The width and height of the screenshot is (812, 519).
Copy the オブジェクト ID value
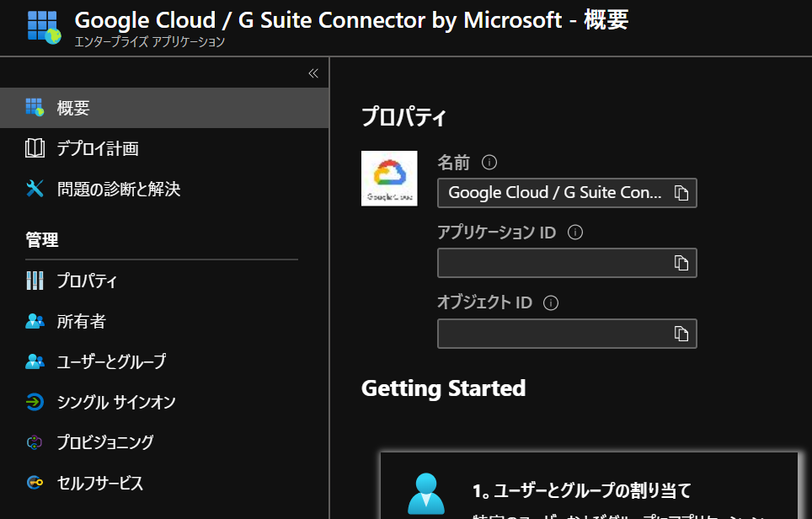(681, 334)
